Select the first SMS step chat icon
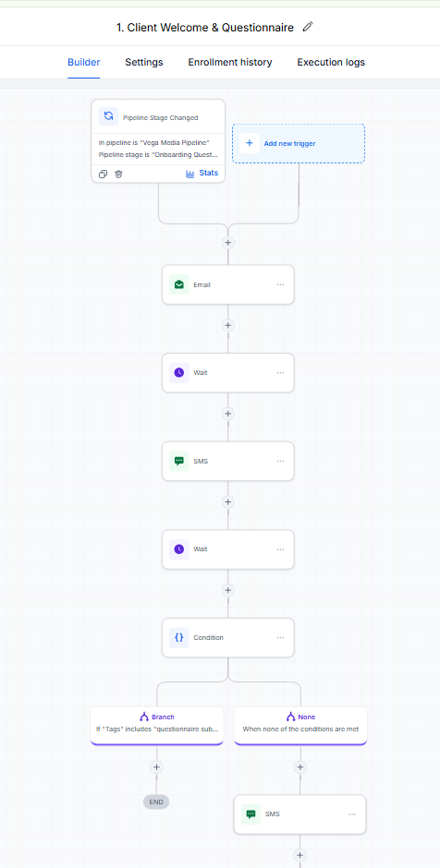 179,461
